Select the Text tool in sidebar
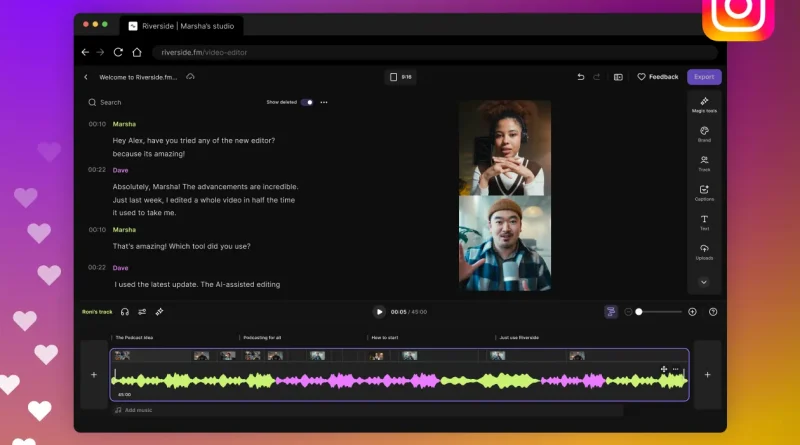This screenshot has width=800, height=445. (x=704, y=222)
